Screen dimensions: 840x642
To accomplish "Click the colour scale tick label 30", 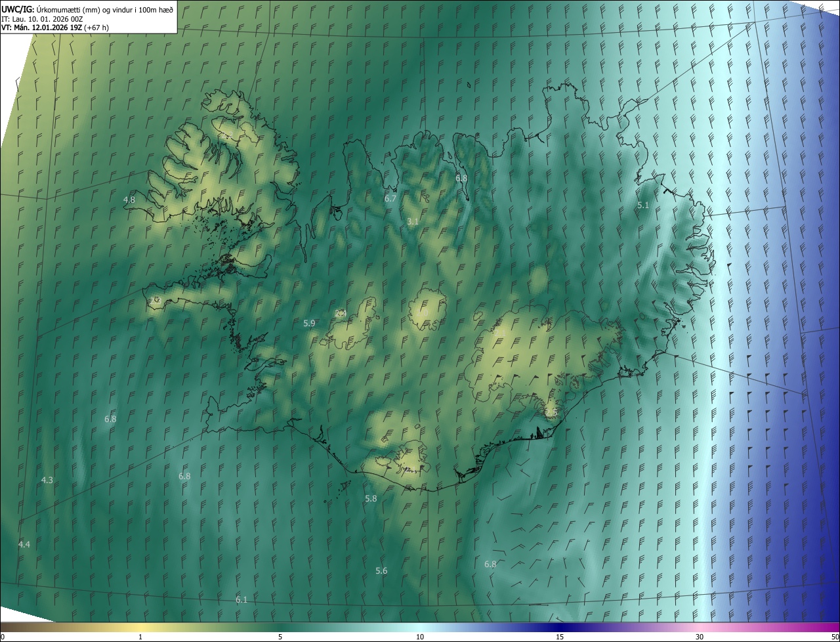I will (700, 637).
